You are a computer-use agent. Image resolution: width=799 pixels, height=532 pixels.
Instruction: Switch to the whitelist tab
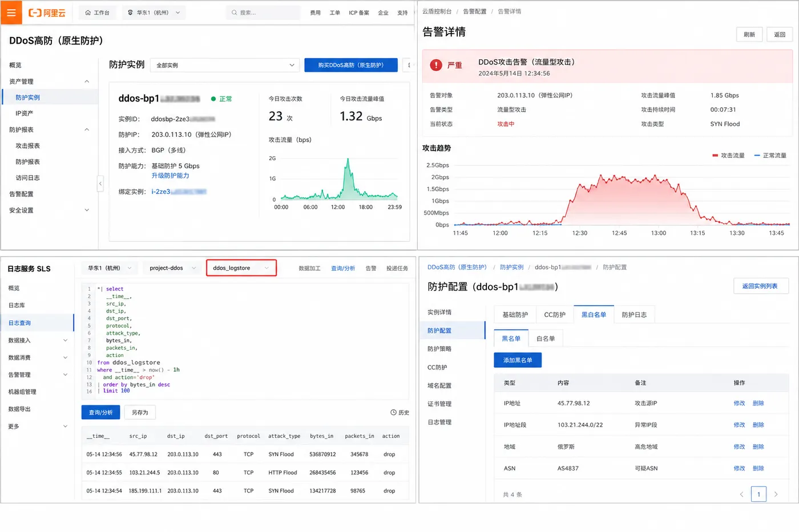tap(546, 339)
